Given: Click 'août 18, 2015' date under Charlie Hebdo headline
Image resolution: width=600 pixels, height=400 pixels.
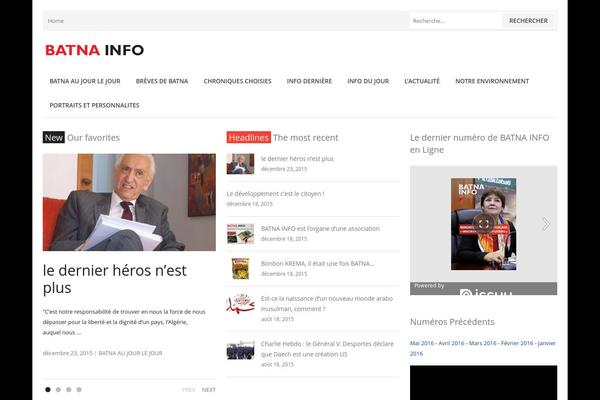Looking at the screenshot, I should 277,364.
